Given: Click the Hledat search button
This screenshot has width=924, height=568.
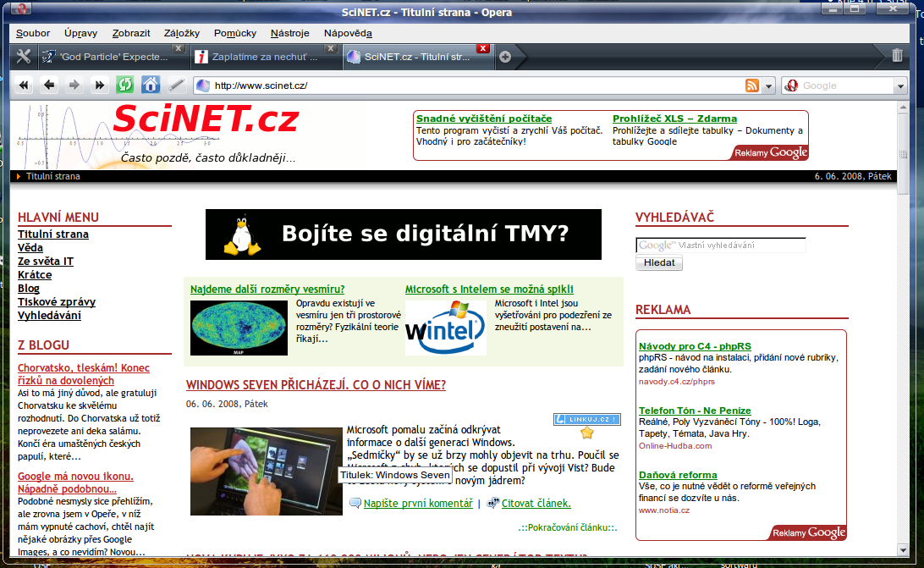Looking at the screenshot, I should click(659, 262).
